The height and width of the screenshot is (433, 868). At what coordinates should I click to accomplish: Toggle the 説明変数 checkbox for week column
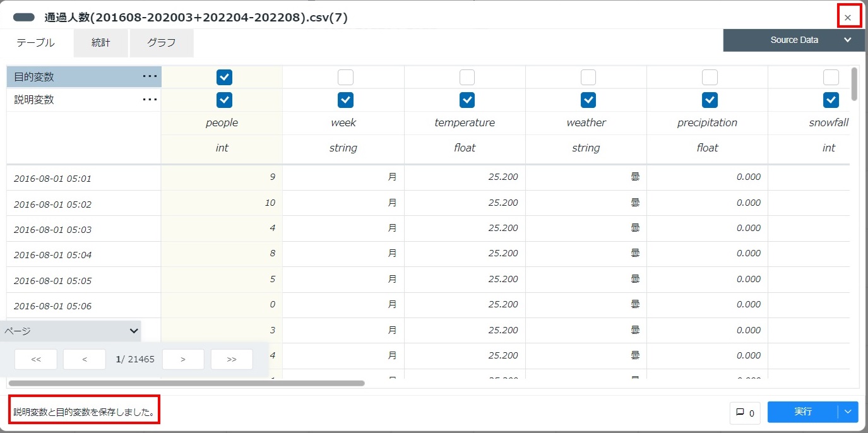pyautogui.click(x=345, y=100)
